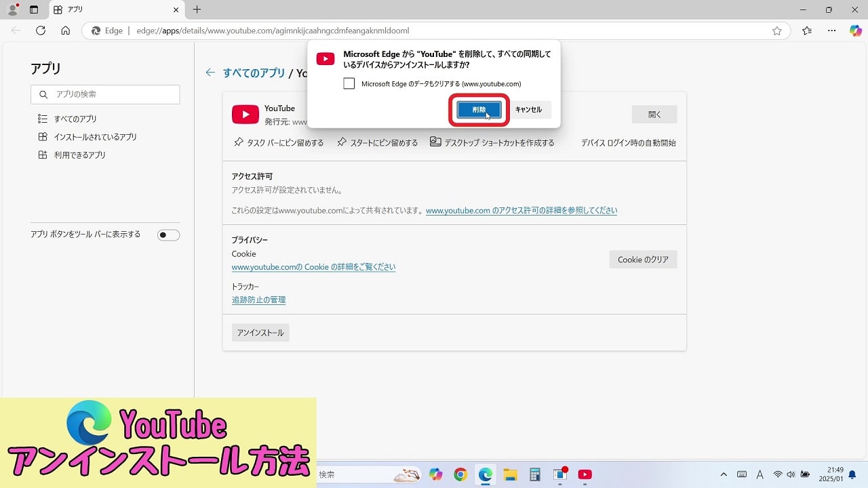Open a new tab with plus button

click(197, 9)
